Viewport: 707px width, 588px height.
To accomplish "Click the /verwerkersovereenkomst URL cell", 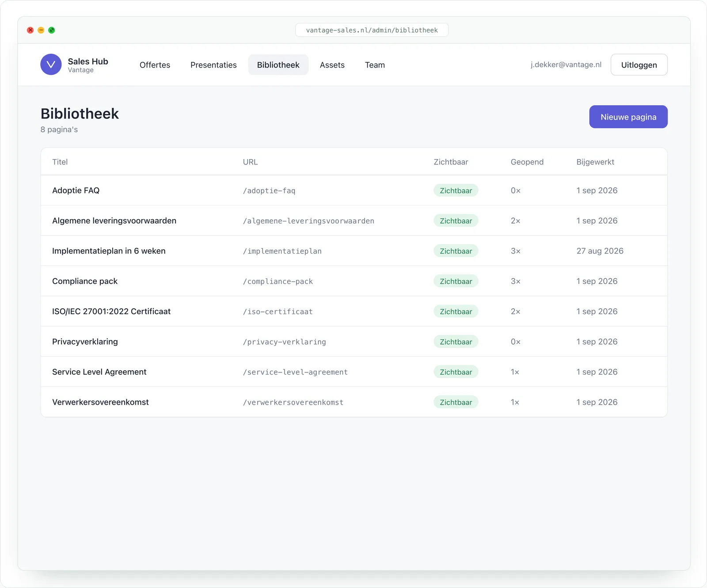I will pos(293,402).
